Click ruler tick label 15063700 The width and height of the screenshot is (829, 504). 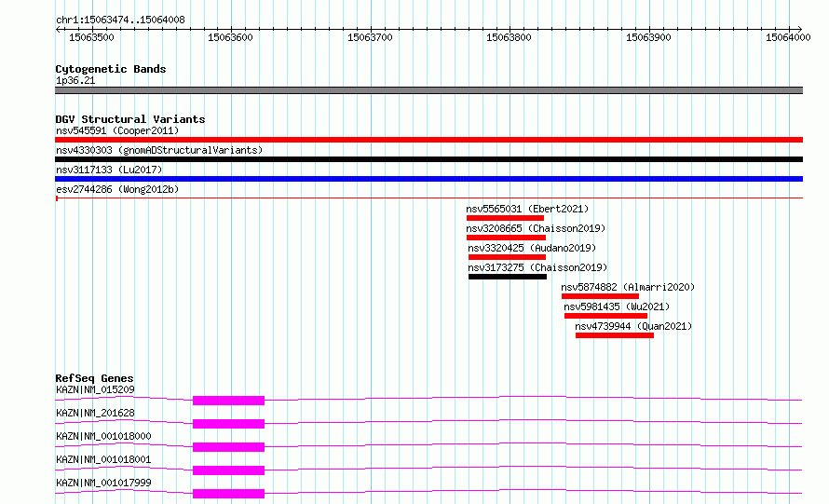pyautogui.click(x=370, y=37)
